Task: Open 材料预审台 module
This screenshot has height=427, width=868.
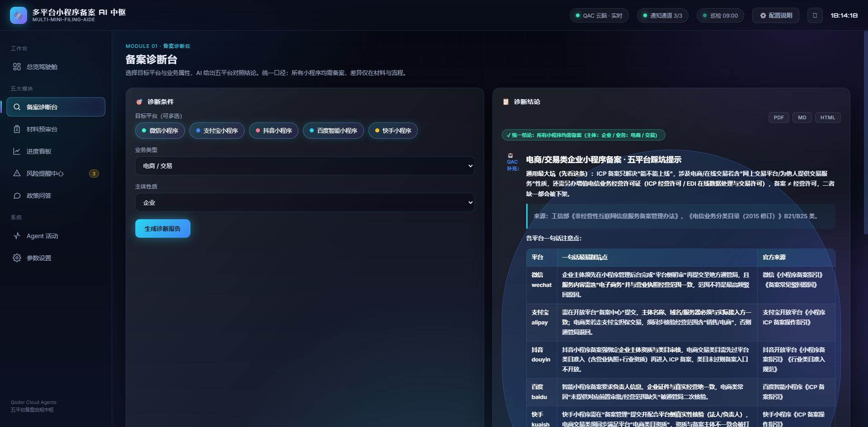Action: point(56,129)
